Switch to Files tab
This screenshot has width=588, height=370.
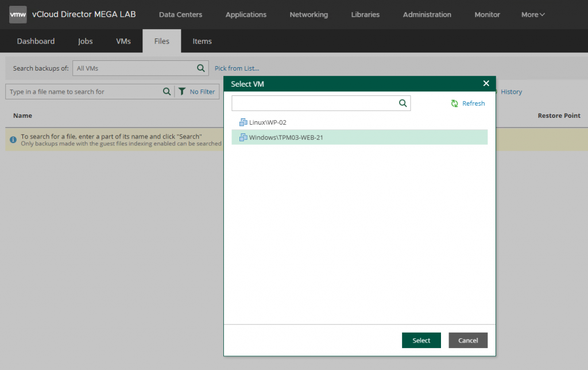[161, 41]
